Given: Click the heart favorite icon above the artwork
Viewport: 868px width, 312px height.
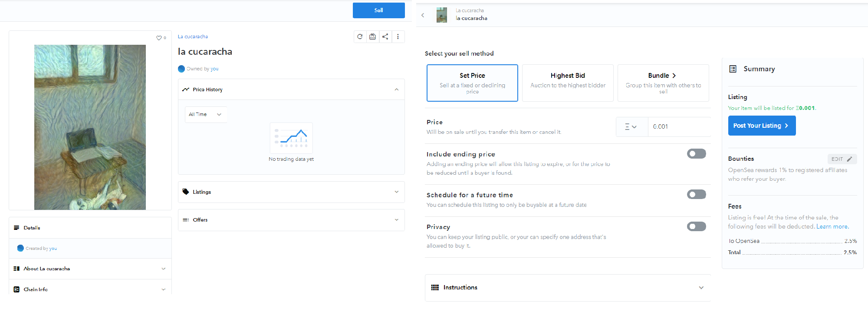Looking at the screenshot, I should [159, 38].
